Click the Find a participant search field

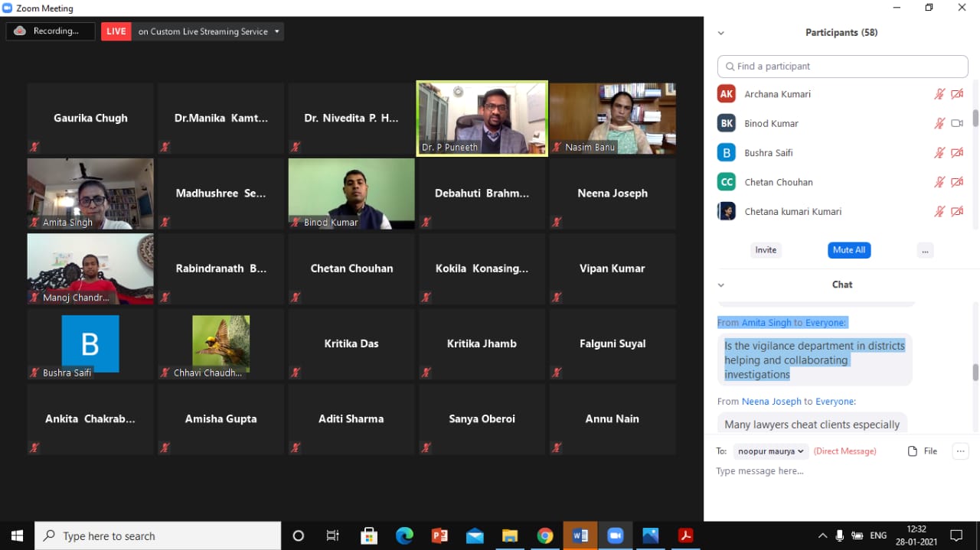coord(842,67)
